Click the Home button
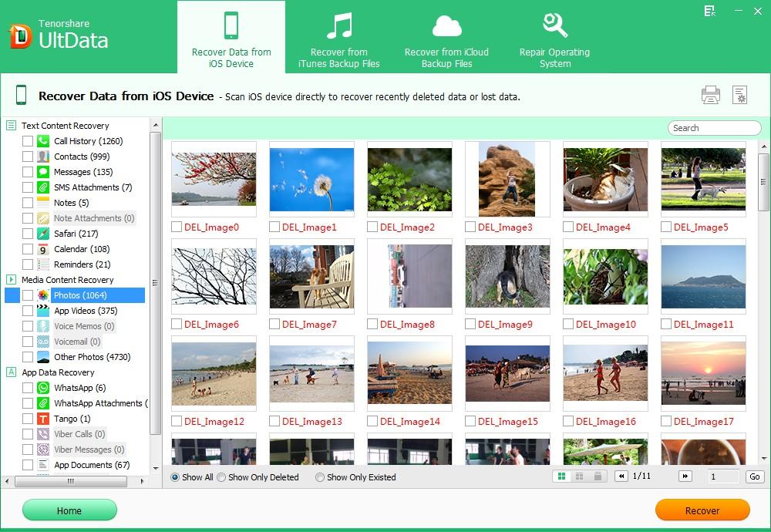The image size is (771, 532). coord(69,510)
